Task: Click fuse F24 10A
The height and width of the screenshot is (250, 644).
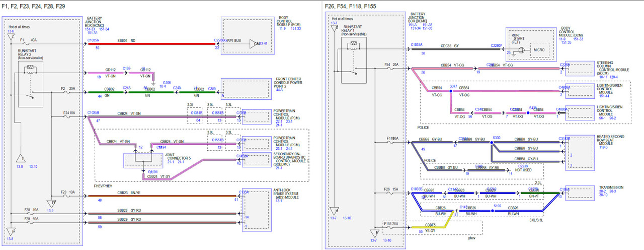Action: pos(70,113)
